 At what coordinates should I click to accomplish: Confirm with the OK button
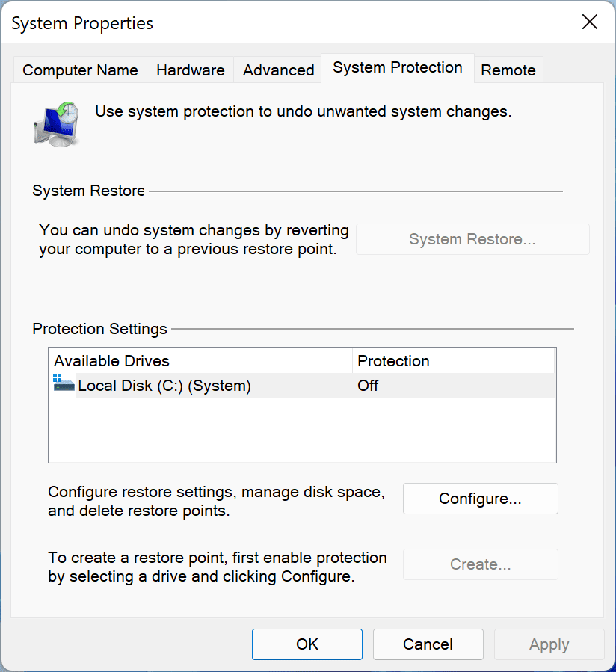tap(307, 644)
